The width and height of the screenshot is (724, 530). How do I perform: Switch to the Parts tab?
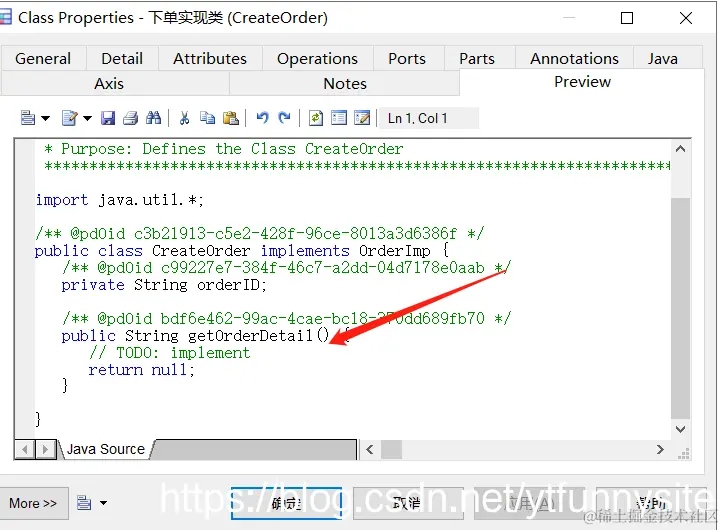477,59
